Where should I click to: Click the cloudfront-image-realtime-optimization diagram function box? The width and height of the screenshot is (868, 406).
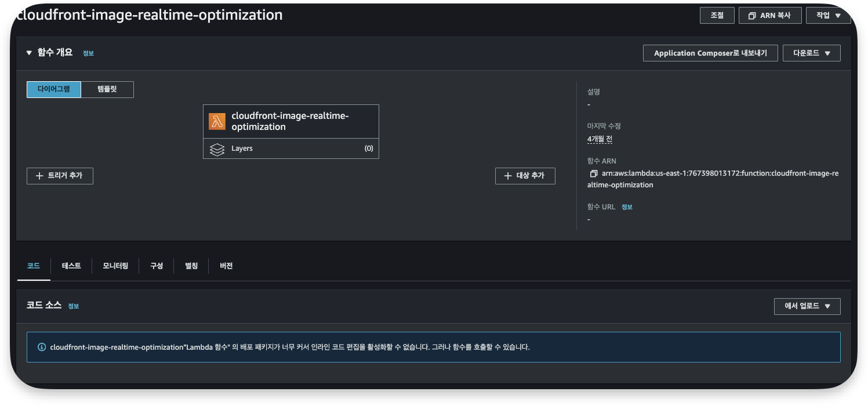(291, 121)
